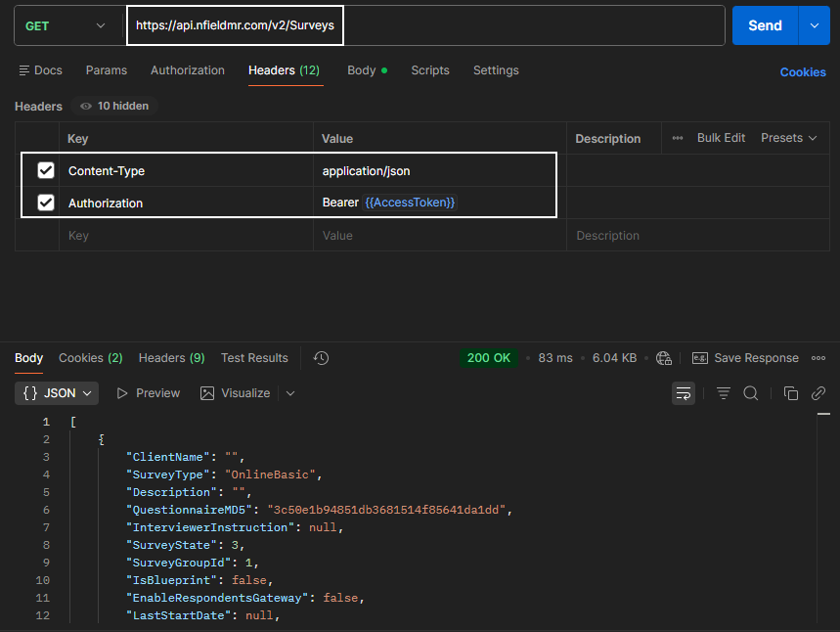The width and height of the screenshot is (840, 632).
Task: Open the Settings tab
Action: (x=496, y=70)
